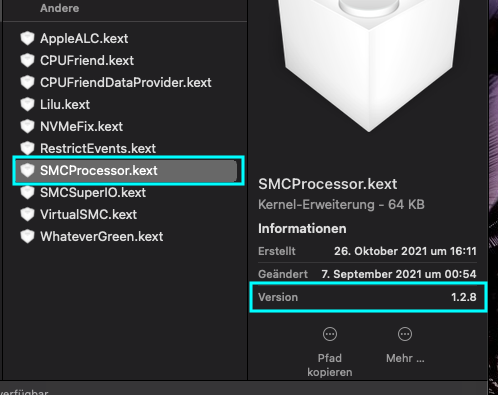Click the WhateverGreen.kext kext icon
This screenshot has height=395, width=498.
coord(27,236)
